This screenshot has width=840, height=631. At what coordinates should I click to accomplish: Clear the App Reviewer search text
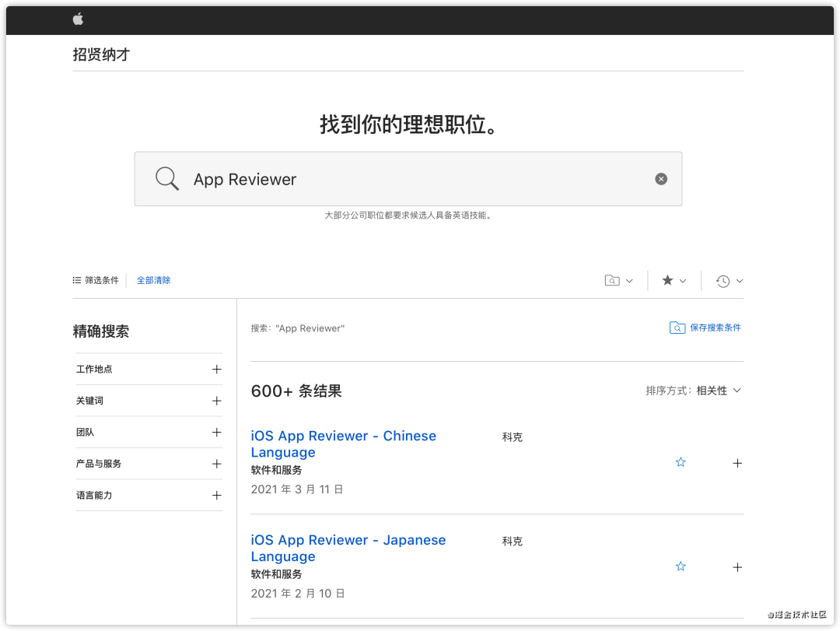point(661,179)
